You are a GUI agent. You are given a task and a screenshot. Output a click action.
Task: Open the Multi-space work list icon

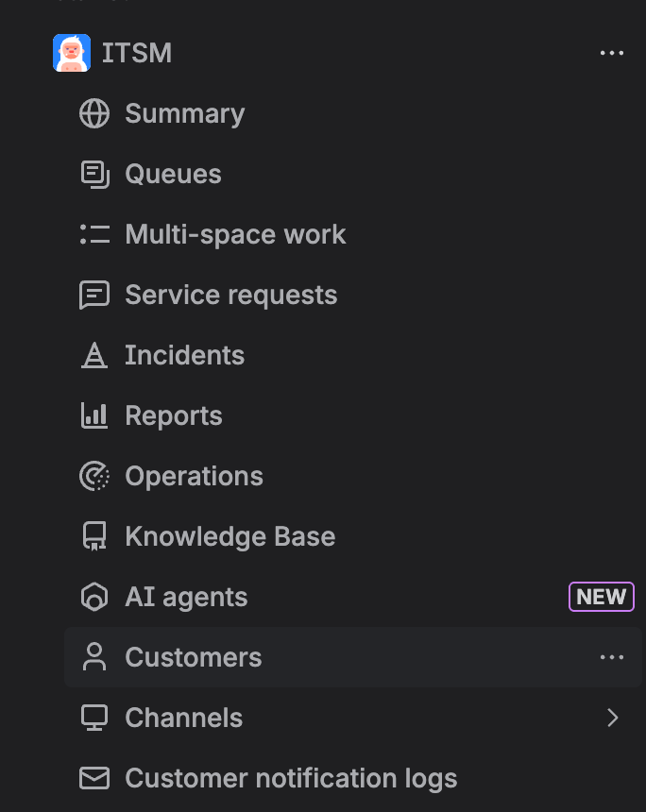click(94, 234)
